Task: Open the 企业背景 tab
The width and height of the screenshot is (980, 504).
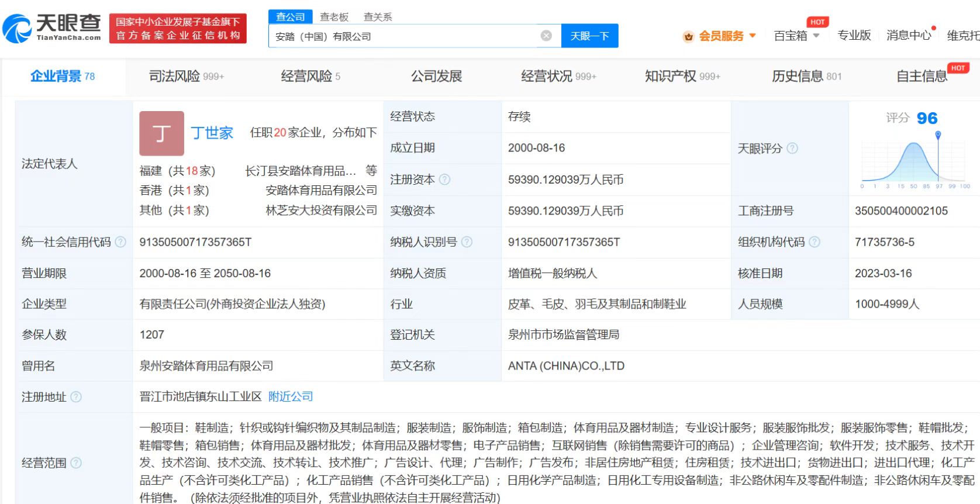Action: click(63, 76)
